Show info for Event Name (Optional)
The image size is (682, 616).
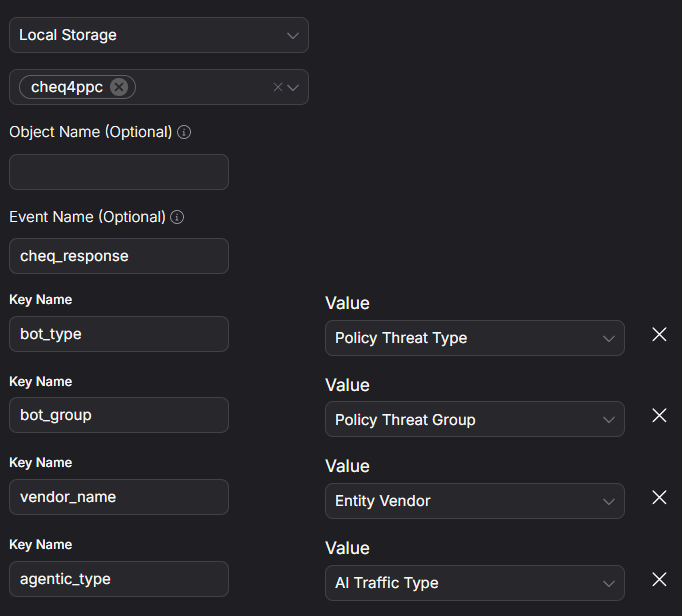point(177,217)
